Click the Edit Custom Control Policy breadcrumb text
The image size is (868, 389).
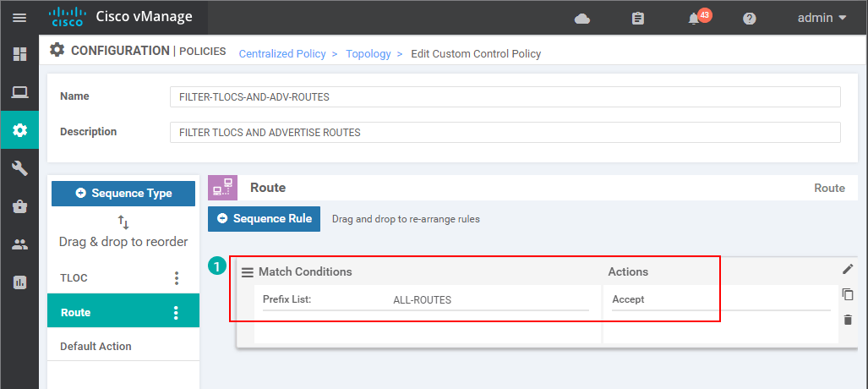476,54
